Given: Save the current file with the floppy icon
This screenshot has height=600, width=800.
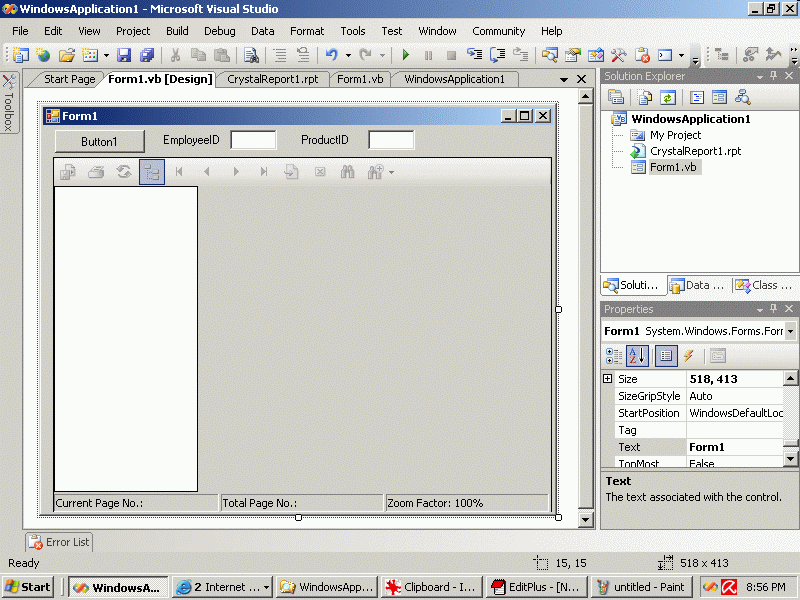Looking at the screenshot, I should click(124, 55).
